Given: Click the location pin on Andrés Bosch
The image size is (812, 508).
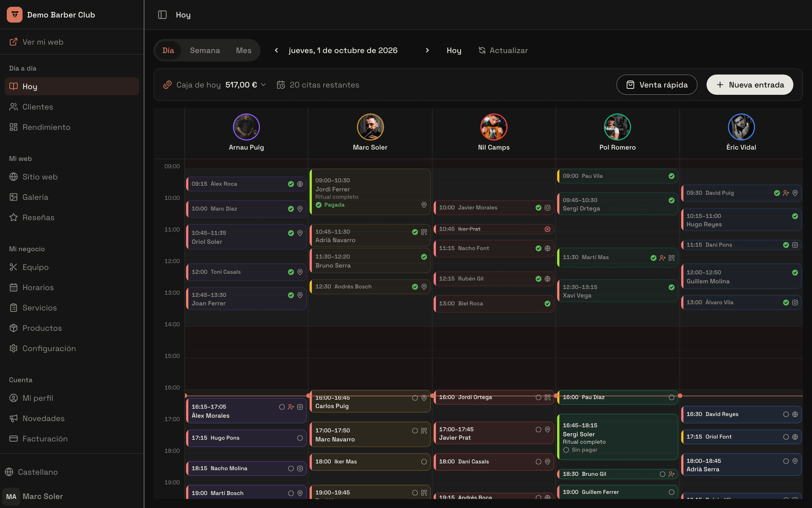Looking at the screenshot, I should point(424,286).
